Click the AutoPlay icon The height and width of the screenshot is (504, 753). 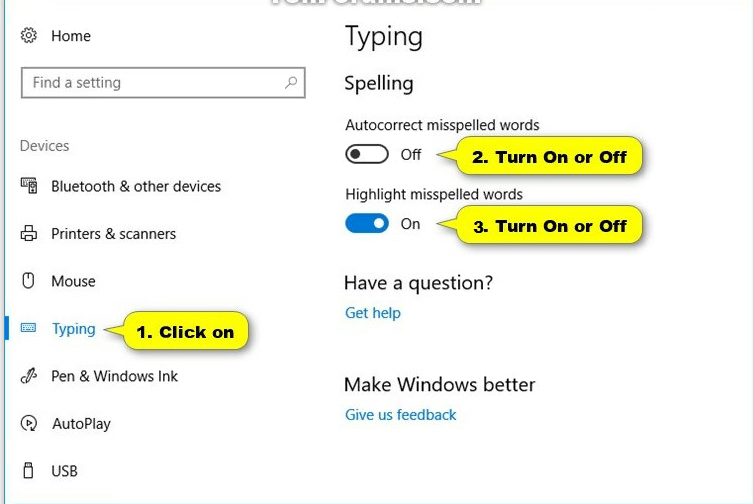[28, 424]
